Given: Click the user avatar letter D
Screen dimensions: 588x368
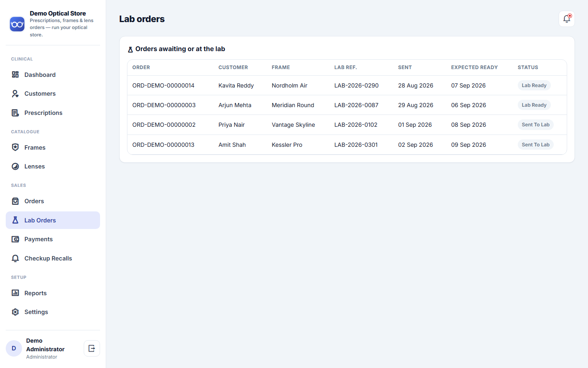Looking at the screenshot, I should pos(14,348).
